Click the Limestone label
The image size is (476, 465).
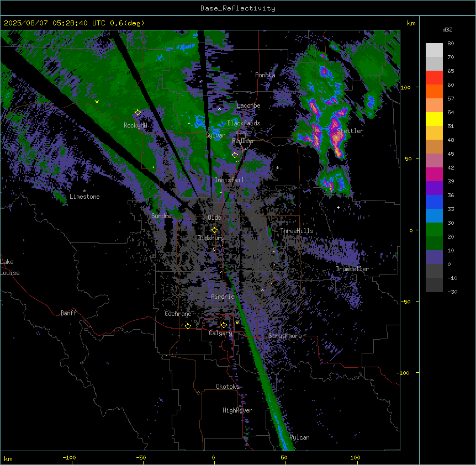coord(84,197)
